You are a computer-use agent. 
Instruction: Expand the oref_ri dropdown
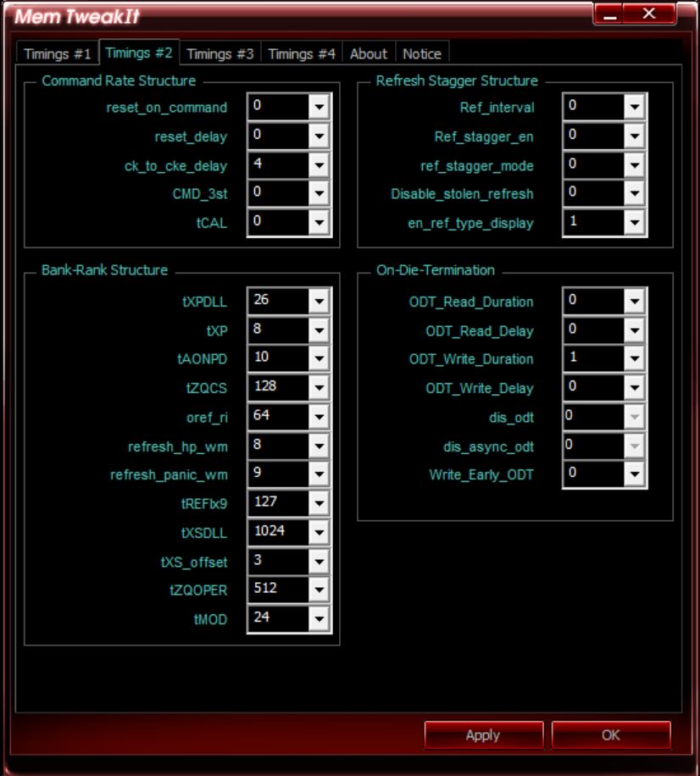[x=319, y=417]
